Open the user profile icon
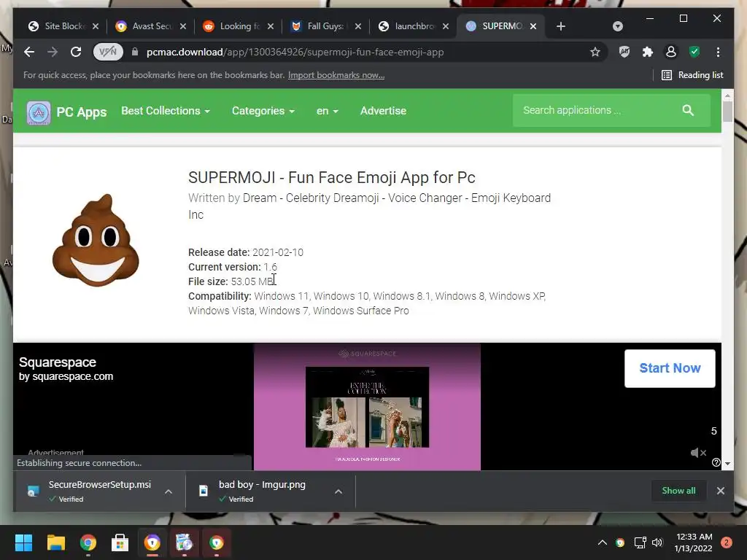This screenshot has width=747, height=560. tap(671, 52)
